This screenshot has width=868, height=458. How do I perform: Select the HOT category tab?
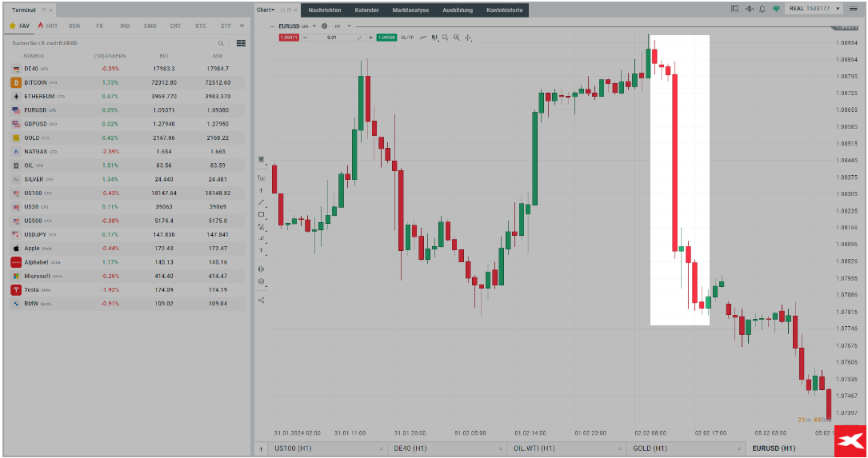[48, 26]
